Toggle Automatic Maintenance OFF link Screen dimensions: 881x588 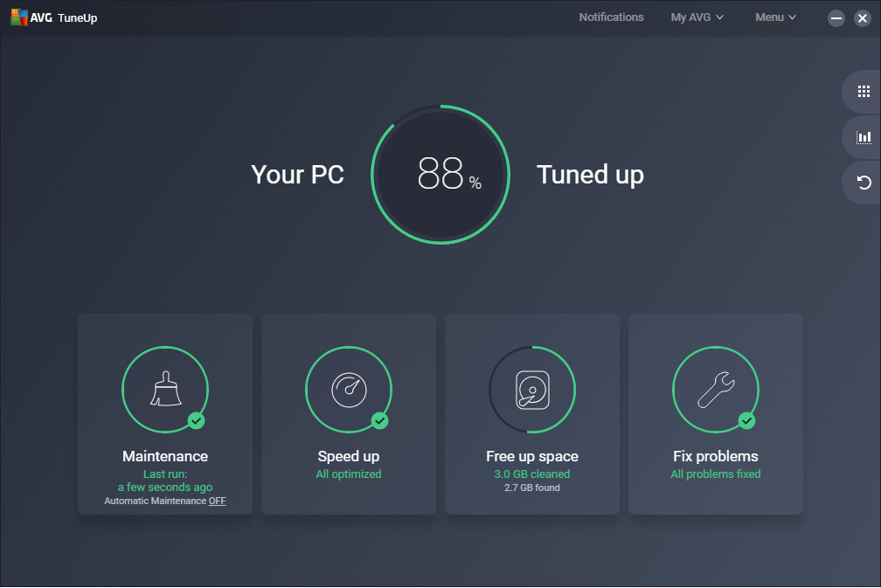click(x=217, y=501)
